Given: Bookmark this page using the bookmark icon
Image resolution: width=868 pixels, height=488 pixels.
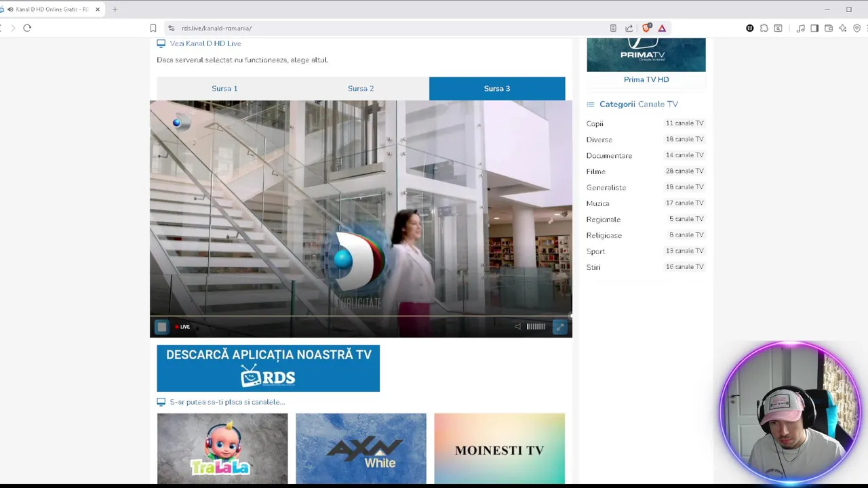Looking at the screenshot, I should pos(153,28).
